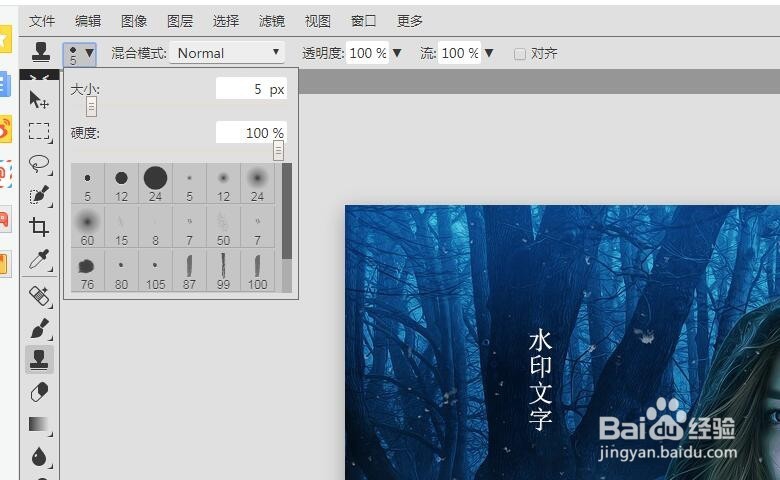The image size is (780, 480).
Task: Expand the 透明度 slider arrow
Action: click(x=397, y=53)
